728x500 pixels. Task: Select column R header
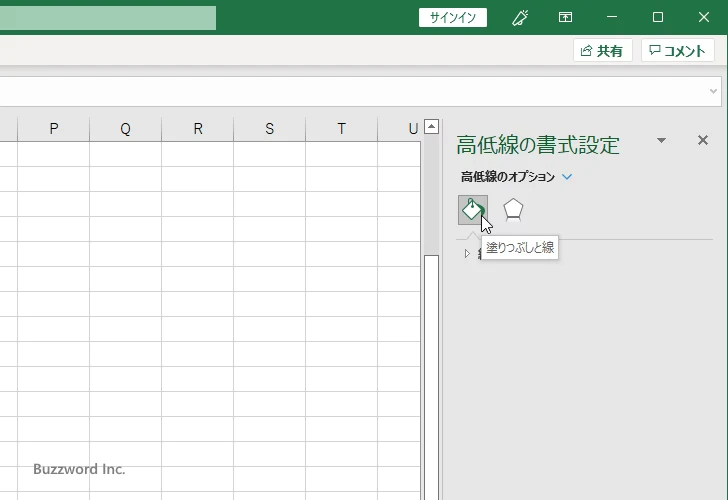(197, 129)
